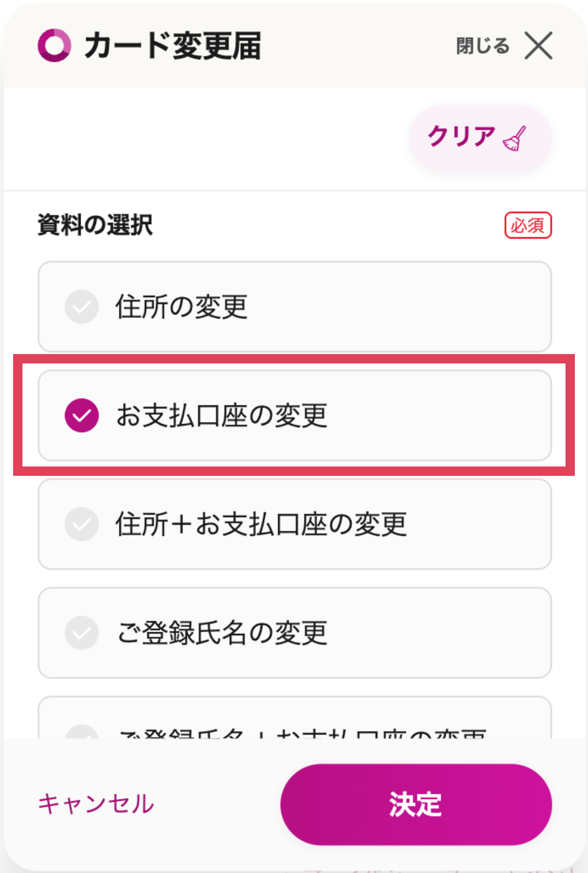Pick the 住所＋お支払口座の変更 option text
Screen dimensions: 588x873
pos(262,524)
